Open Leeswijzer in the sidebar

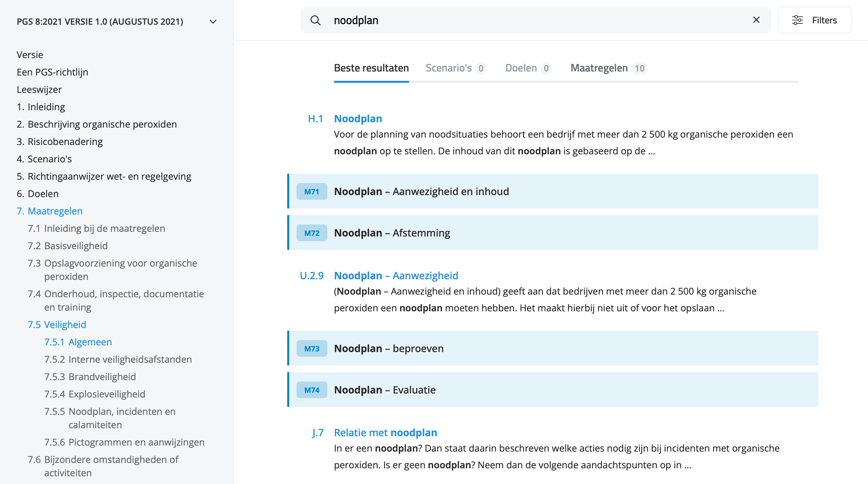pos(39,89)
